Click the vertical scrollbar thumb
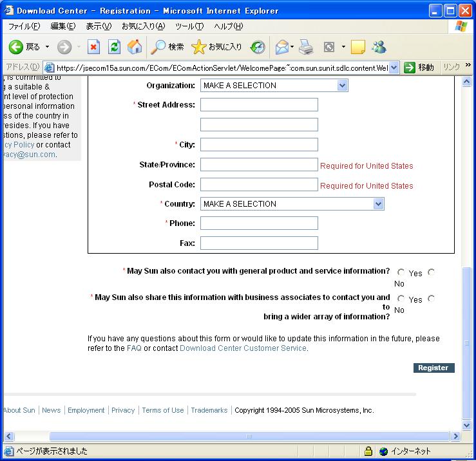 click(466, 343)
